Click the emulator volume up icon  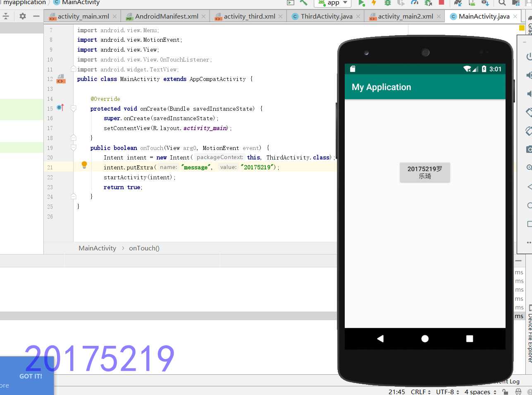click(x=529, y=75)
